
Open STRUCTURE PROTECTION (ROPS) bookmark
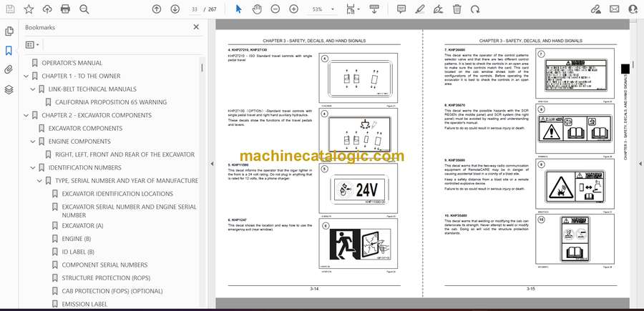coord(106,278)
